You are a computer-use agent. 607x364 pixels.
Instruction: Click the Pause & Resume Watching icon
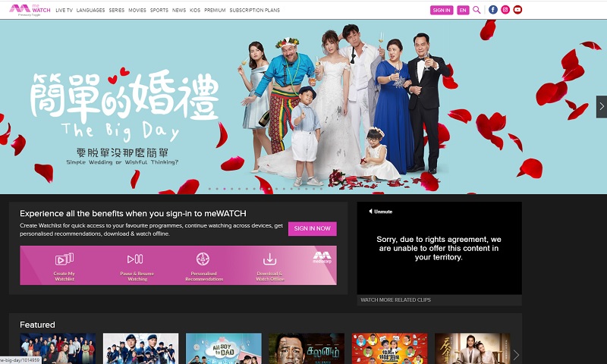(x=135, y=259)
